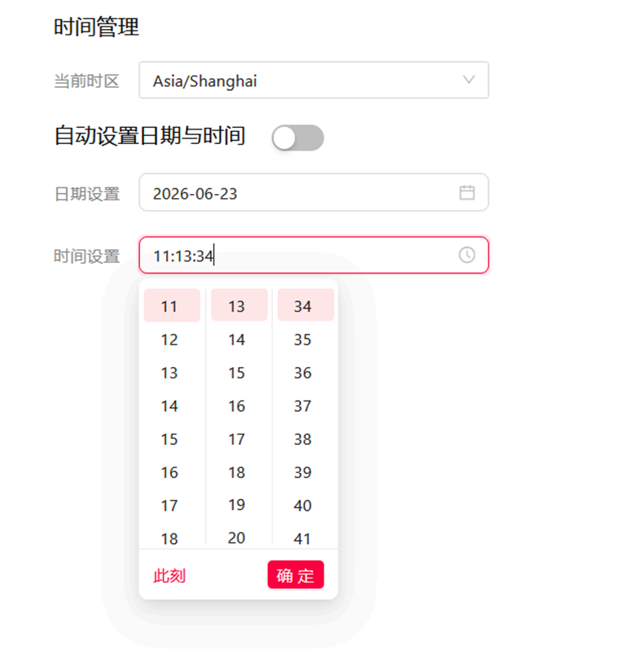Click the 此刻 now link
This screenshot has height=659, width=644.
coord(169,576)
